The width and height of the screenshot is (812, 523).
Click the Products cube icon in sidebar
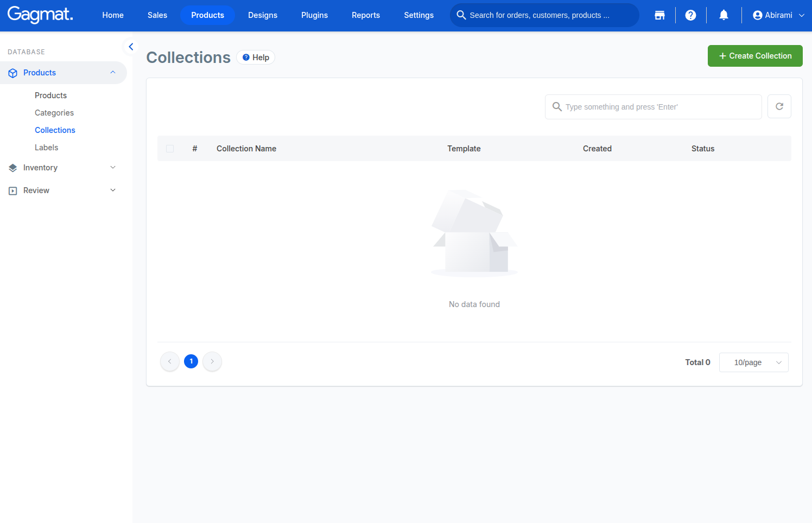(x=13, y=73)
